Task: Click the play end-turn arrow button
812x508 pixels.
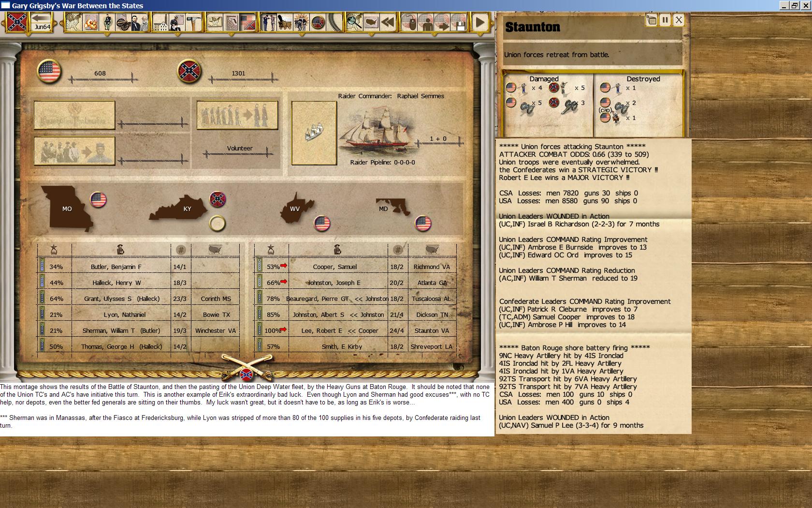Action: pyautogui.click(x=480, y=22)
